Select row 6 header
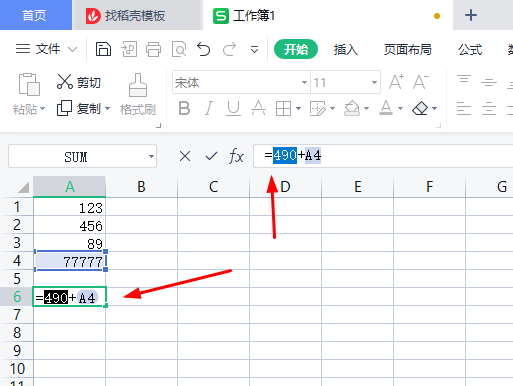Viewport: 513px width, 386px height. click(17, 296)
